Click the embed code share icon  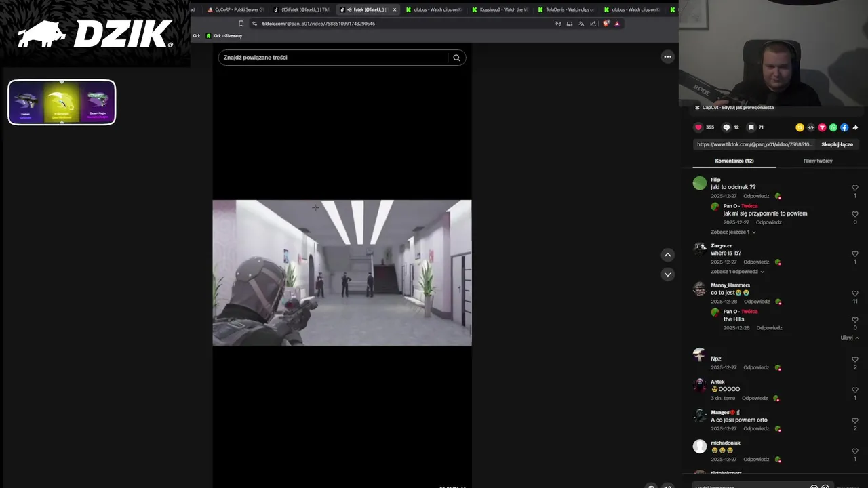[x=811, y=127]
